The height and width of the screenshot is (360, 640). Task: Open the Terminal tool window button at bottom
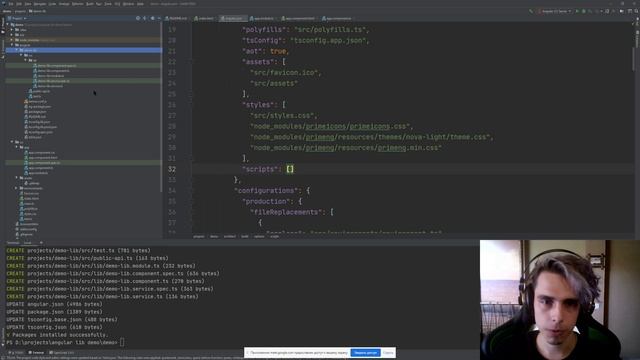coord(36,353)
